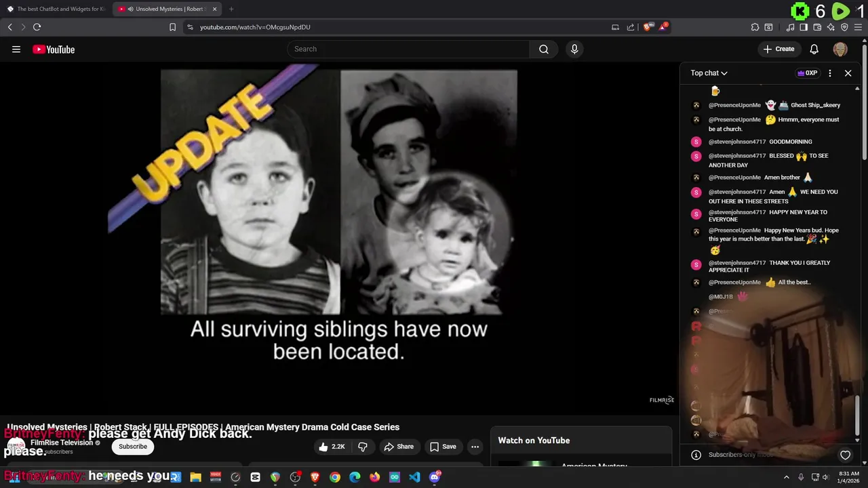Image resolution: width=868 pixels, height=488 pixels.
Task: Send a heart reaction in chat
Action: tap(845, 455)
